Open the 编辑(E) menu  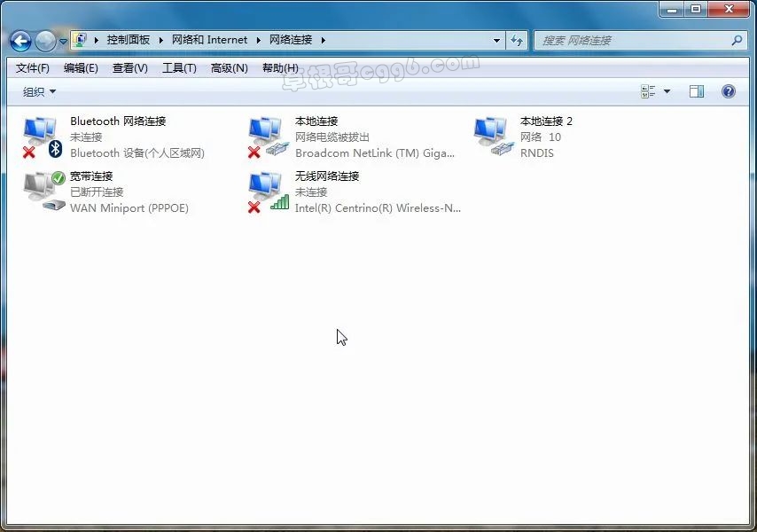coord(81,68)
